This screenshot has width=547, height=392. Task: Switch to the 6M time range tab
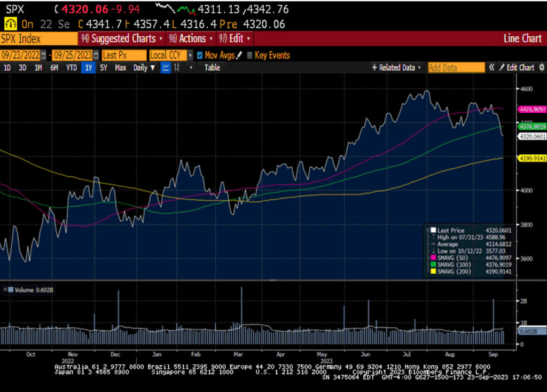point(54,68)
